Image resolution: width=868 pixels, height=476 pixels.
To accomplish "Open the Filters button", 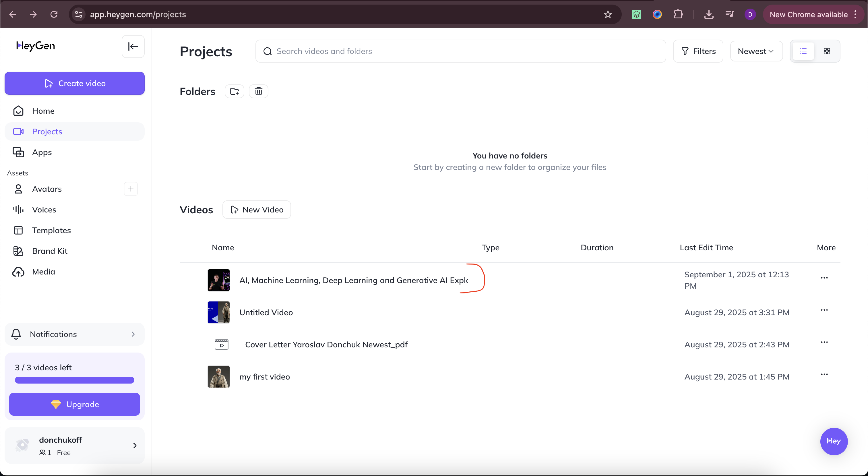I will (x=698, y=51).
